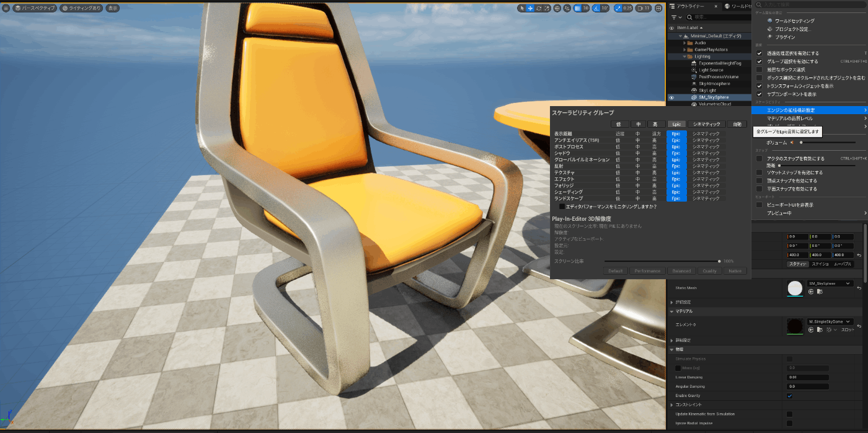Set all scalability groups to 低
Image resolution: width=868 pixels, height=433 pixels.
coord(620,124)
